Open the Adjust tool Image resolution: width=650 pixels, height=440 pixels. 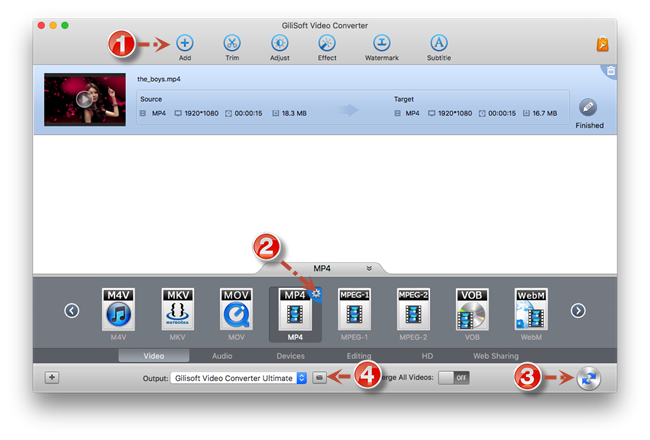pos(280,43)
